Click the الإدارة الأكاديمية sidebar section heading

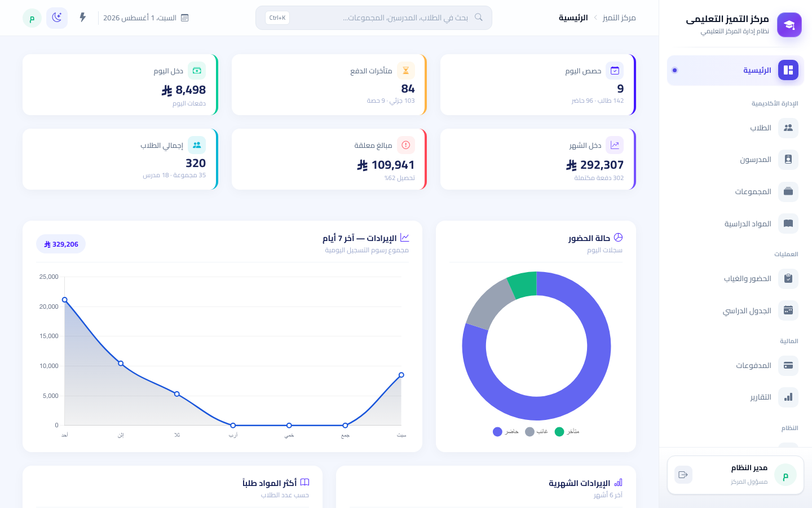(775, 103)
